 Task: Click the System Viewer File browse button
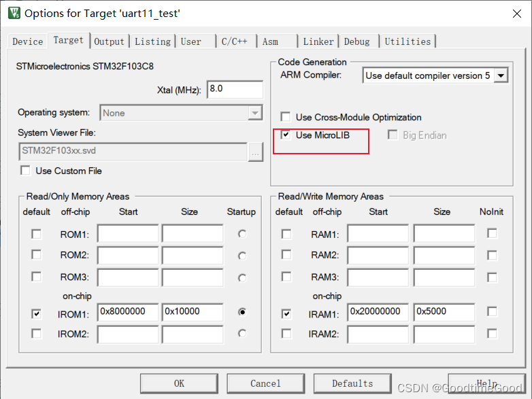point(256,152)
